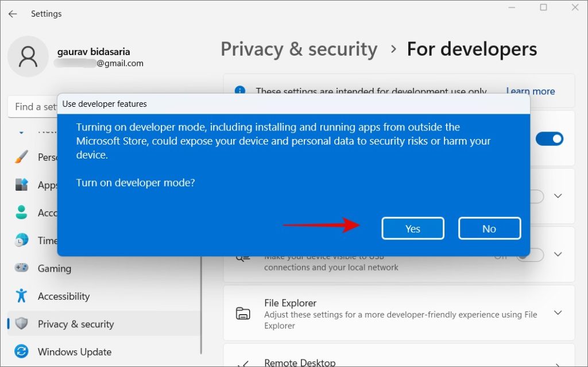The width and height of the screenshot is (588, 367).
Task: Open the Learn more link
Action: click(x=530, y=91)
